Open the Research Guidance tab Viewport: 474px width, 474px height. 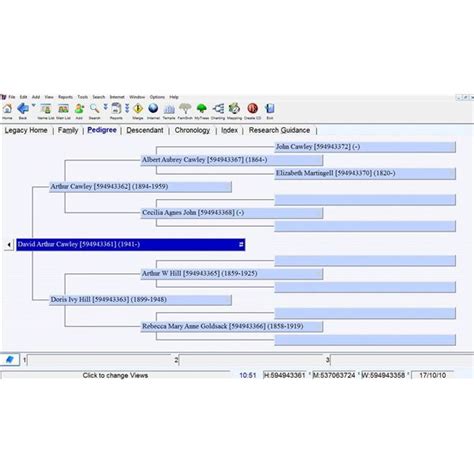279,130
